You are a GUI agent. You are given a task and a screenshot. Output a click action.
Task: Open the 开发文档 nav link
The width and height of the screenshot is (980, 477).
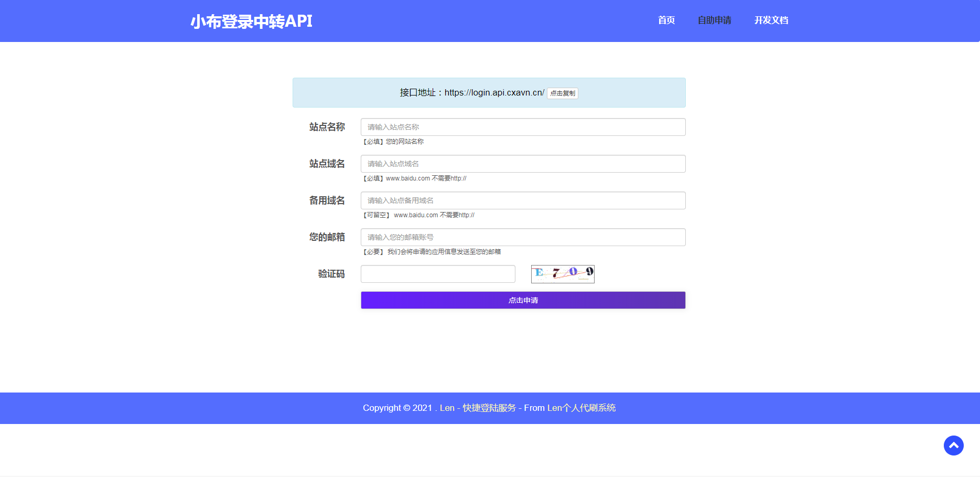click(771, 20)
